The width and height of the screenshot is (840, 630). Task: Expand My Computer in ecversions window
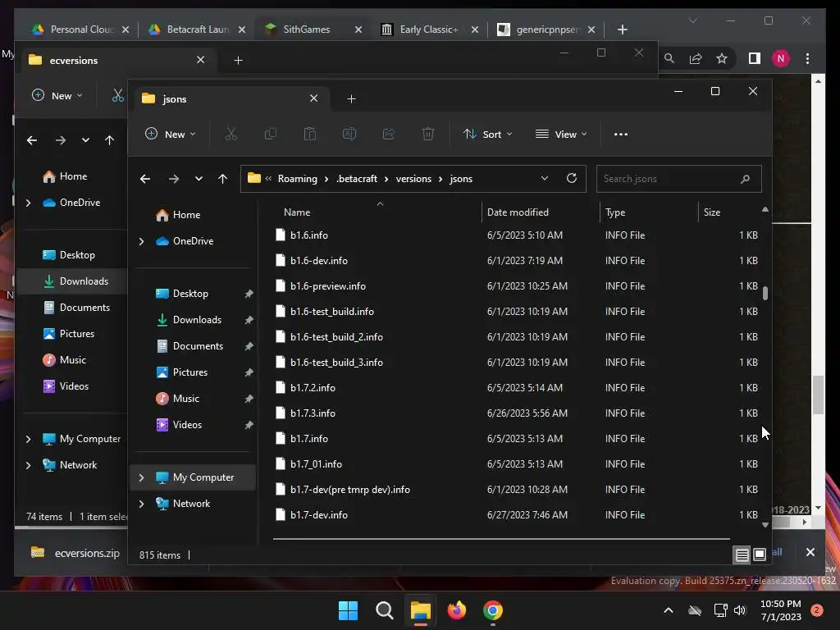click(x=29, y=440)
